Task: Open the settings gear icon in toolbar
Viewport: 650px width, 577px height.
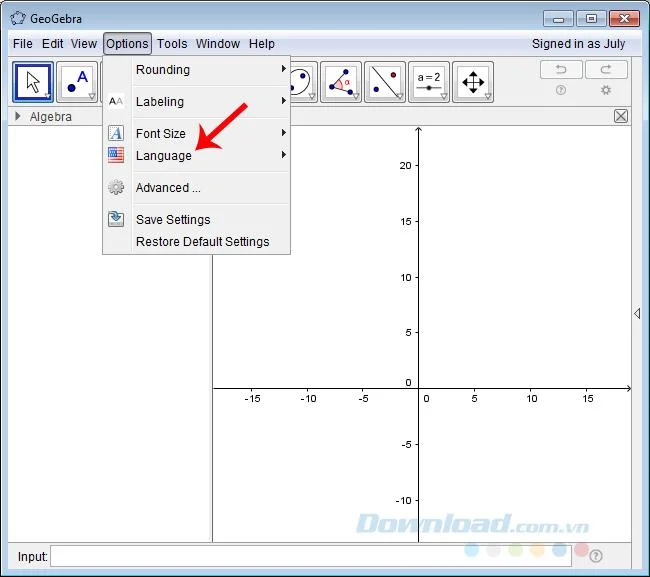Action: (606, 90)
